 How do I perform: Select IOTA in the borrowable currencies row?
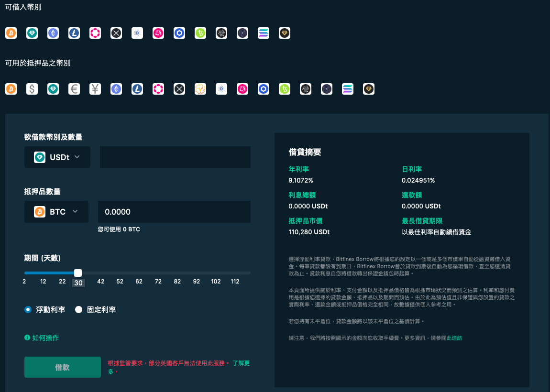pyautogui.click(x=221, y=33)
